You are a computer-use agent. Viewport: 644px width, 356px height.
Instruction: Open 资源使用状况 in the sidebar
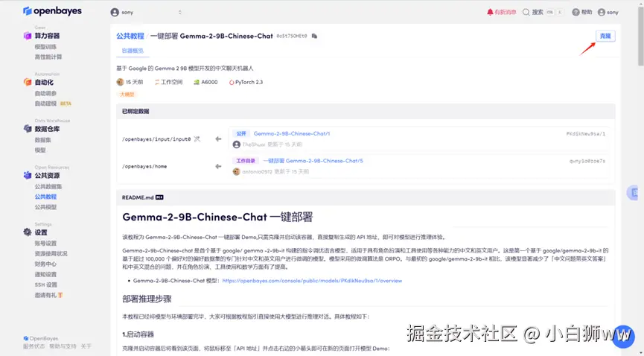[x=51, y=254]
